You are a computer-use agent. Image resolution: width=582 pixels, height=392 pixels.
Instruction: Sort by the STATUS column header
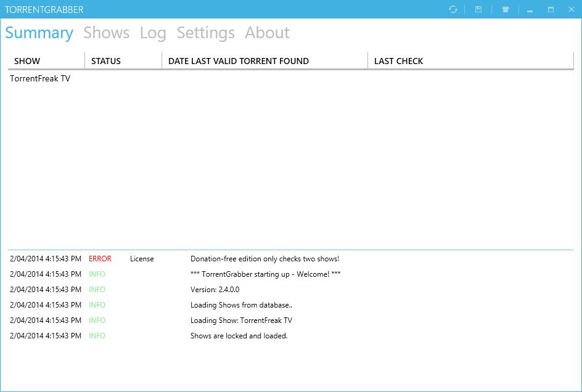pyautogui.click(x=106, y=61)
